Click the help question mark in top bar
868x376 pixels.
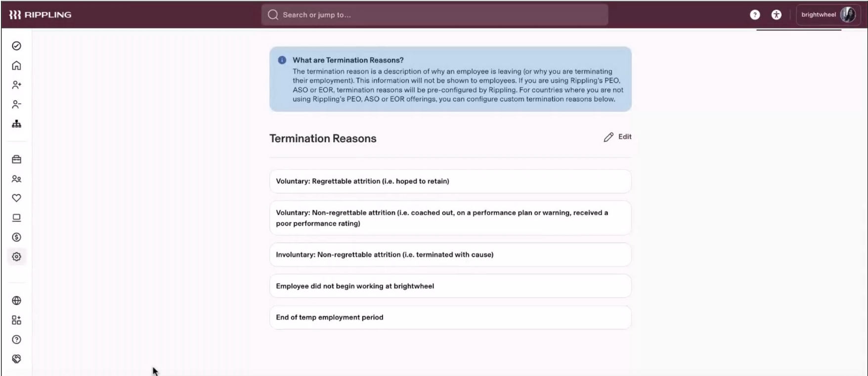pyautogui.click(x=755, y=15)
